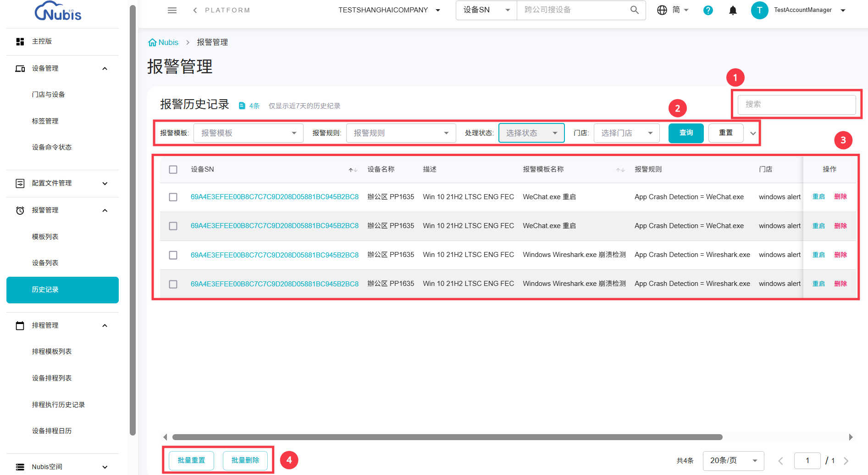Click the calendar schedule management icon
The image size is (868, 475).
click(x=20, y=325)
